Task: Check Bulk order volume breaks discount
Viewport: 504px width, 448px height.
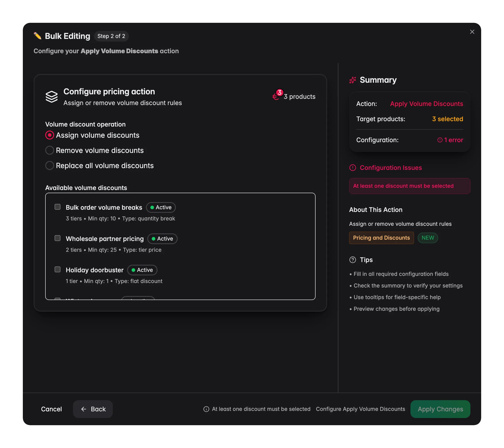Action: tap(58, 207)
